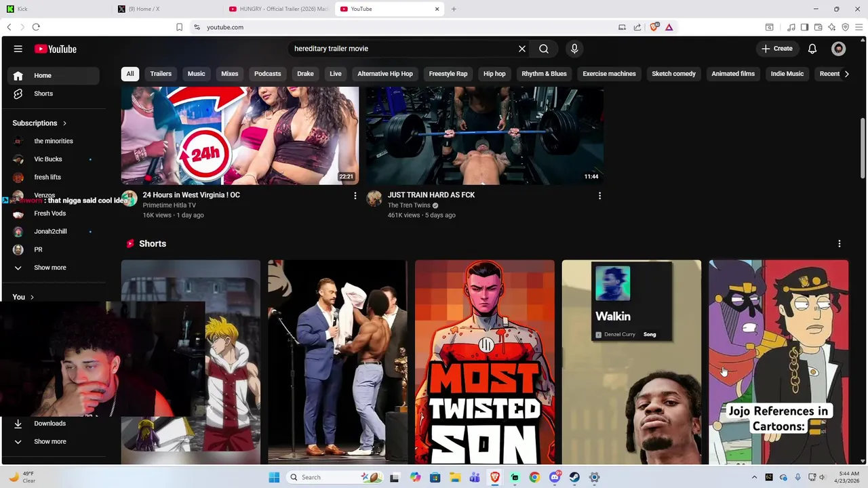Click the page vertical scrollbar
This screenshot has width=868, height=488.
863,149
